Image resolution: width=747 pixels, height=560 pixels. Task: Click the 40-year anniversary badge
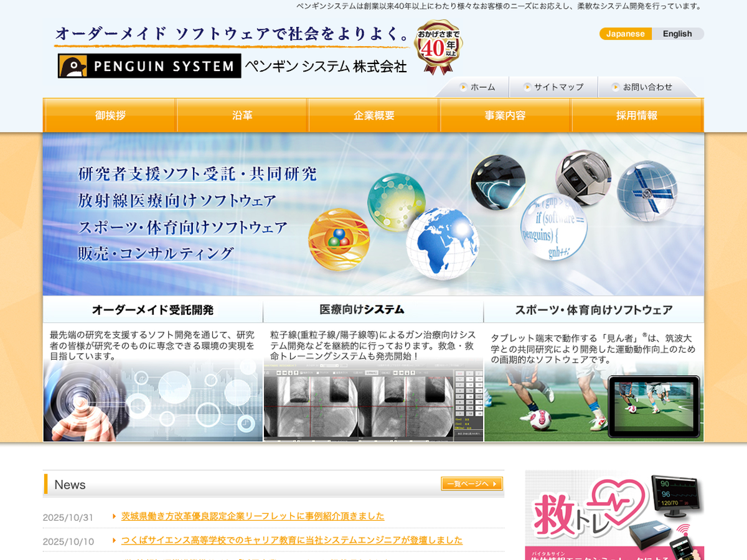[439, 48]
